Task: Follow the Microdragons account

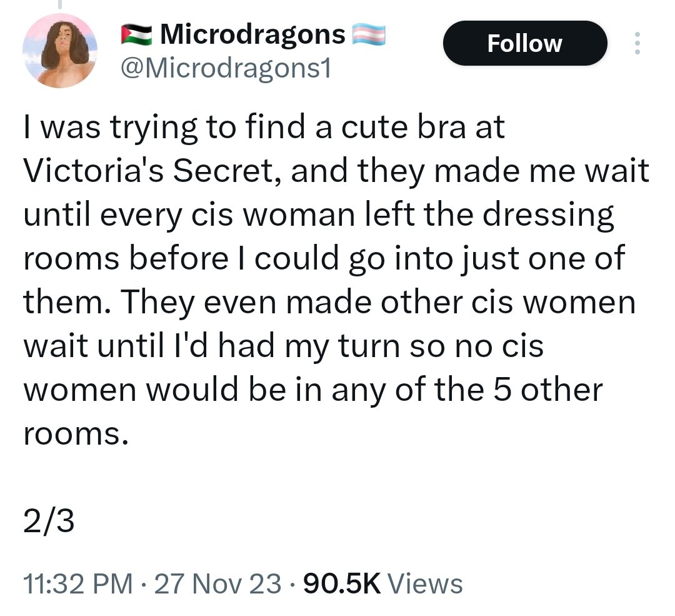Action: point(525,43)
